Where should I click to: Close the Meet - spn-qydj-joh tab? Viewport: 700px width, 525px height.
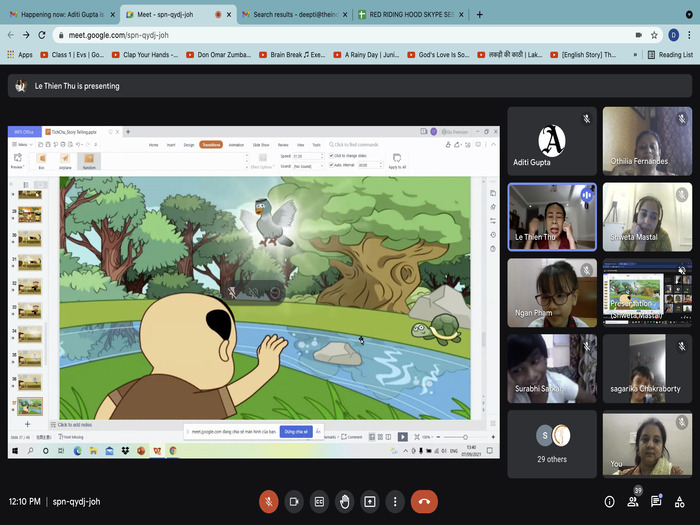coord(229,14)
